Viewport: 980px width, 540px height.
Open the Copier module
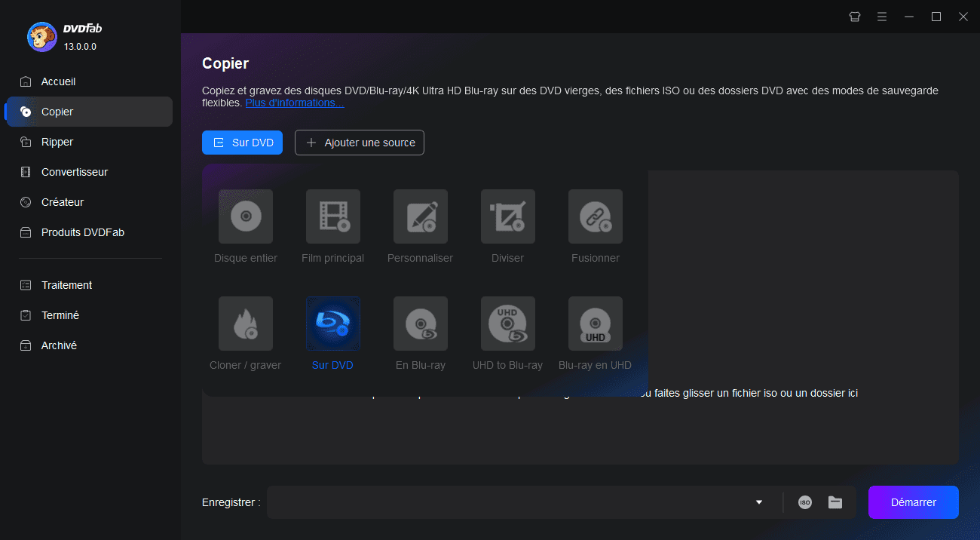(90, 112)
